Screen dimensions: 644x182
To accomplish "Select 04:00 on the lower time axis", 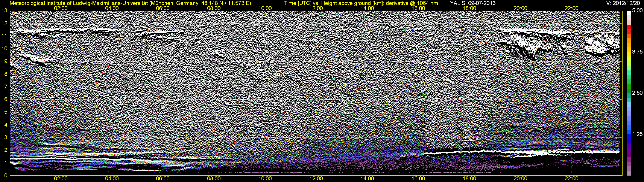I will (112, 179).
